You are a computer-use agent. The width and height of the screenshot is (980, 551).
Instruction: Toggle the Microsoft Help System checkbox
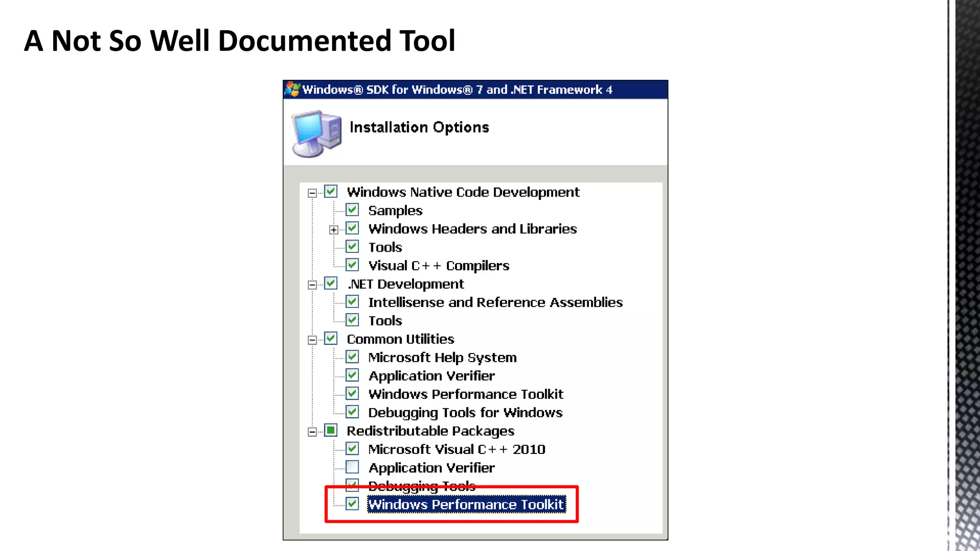[352, 357]
